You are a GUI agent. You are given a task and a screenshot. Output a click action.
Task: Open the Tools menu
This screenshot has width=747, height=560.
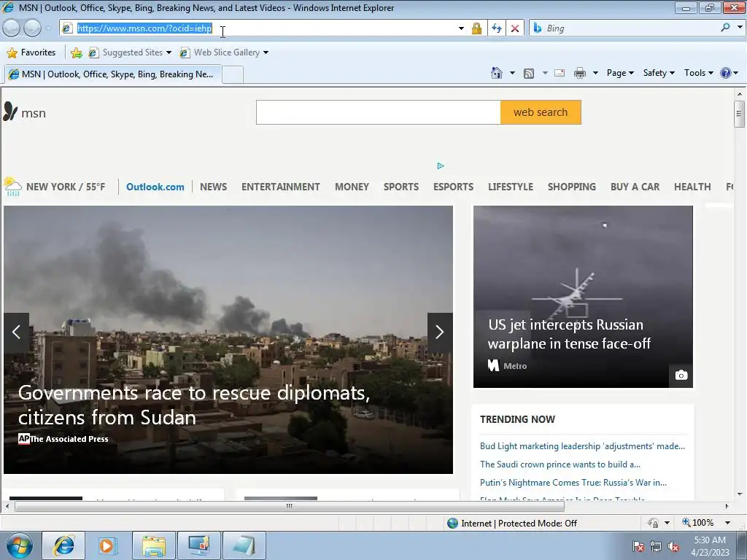[698, 73]
